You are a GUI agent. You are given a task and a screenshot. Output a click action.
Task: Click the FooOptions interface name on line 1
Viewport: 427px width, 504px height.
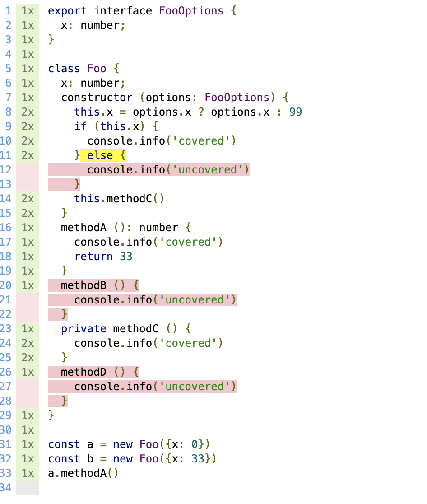pos(191,11)
